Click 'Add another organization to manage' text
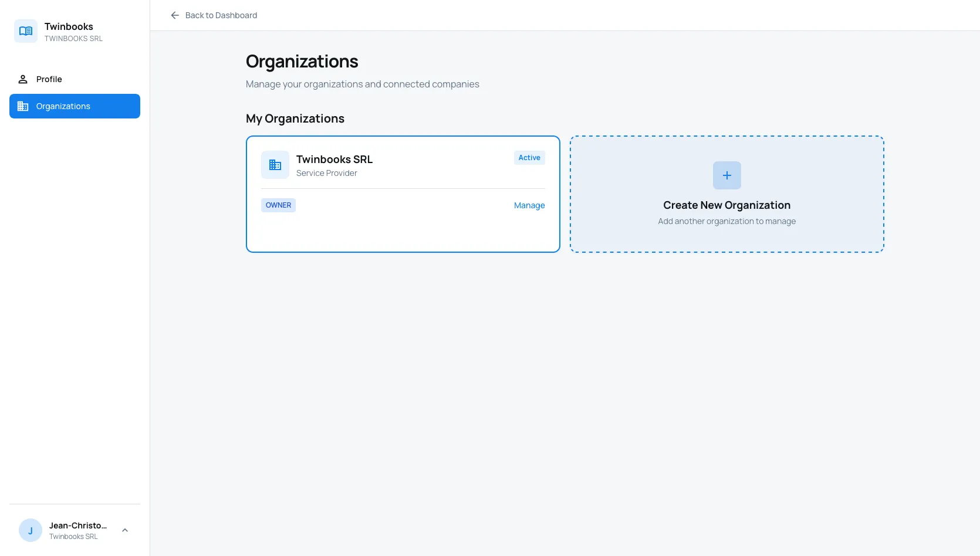Viewport: 980px width, 556px height. pyautogui.click(x=727, y=221)
